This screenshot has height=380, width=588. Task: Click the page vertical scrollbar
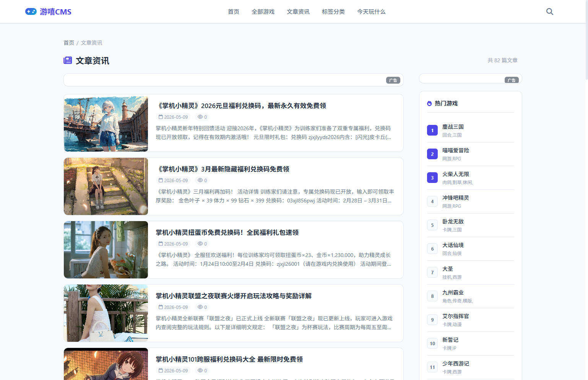[x=586, y=40]
